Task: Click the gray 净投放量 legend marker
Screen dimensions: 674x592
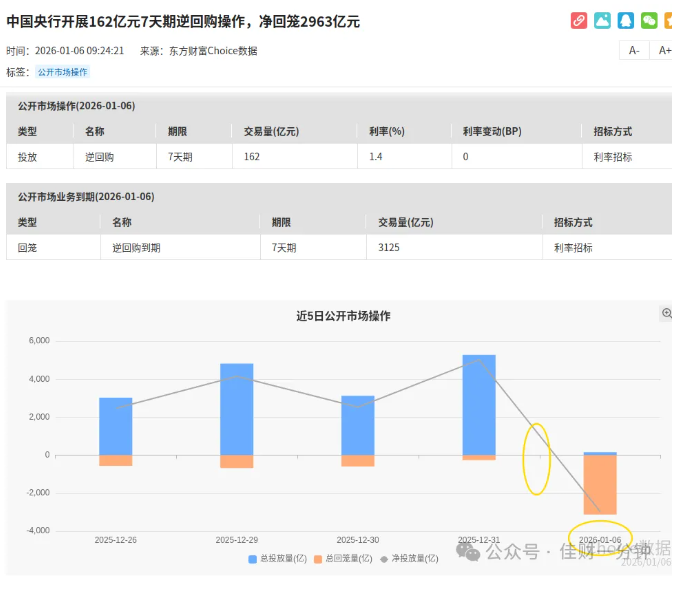Action: [384, 559]
